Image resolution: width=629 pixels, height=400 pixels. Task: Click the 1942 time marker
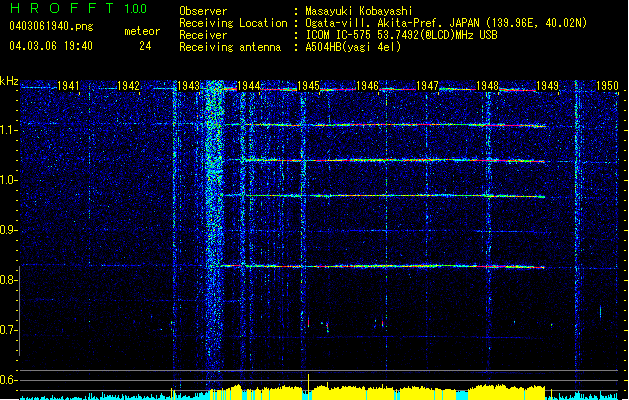pyautogui.click(x=128, y=85)
